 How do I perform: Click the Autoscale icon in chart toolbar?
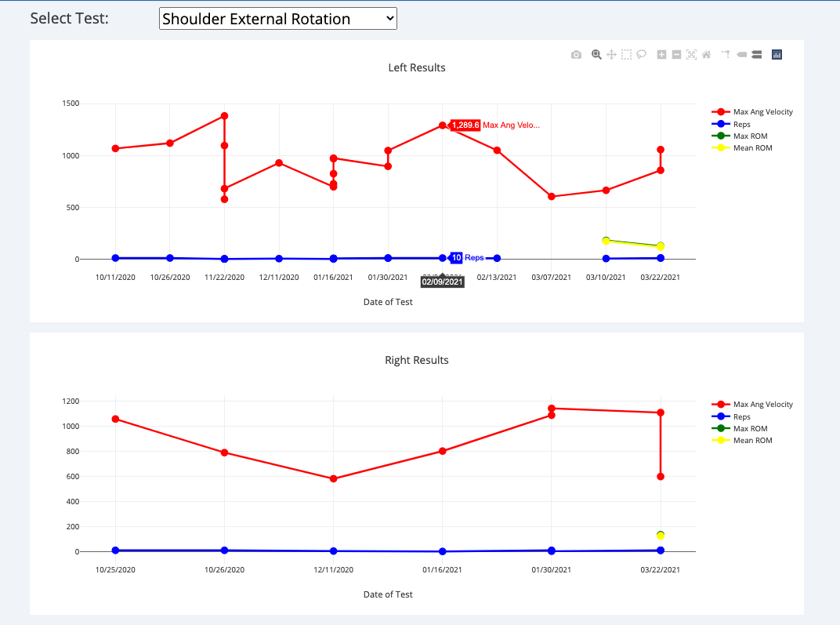pyautogui.click(x=691, y=55)
